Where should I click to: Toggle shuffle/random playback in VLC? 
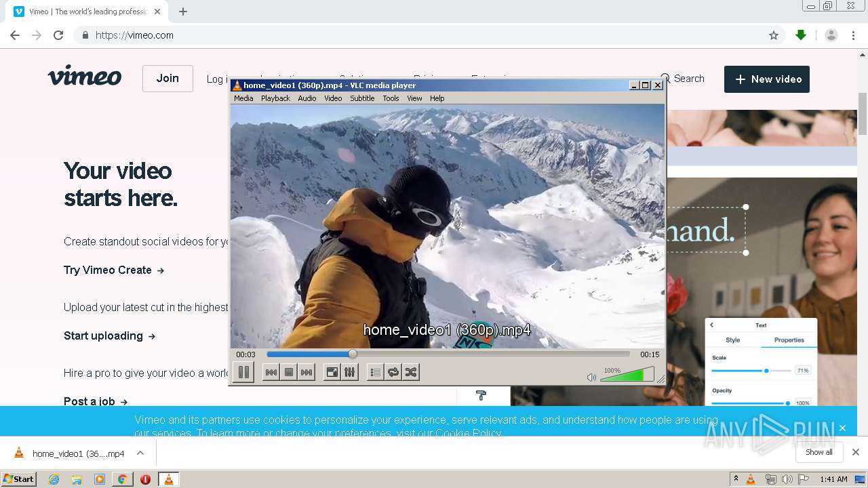[410, 372]
